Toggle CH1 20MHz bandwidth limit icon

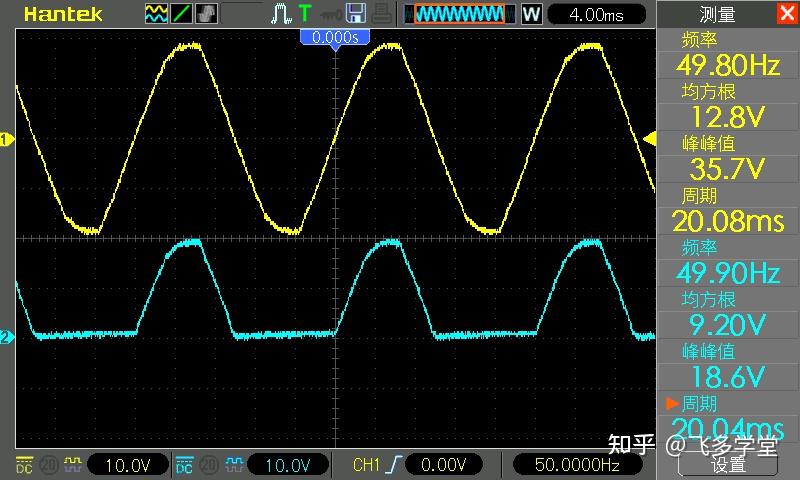pyautogui.click(x=48, y=465)
